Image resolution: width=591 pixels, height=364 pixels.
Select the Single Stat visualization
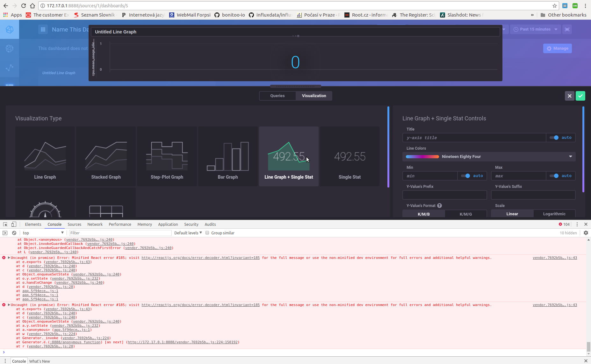[x=350, y=156]
